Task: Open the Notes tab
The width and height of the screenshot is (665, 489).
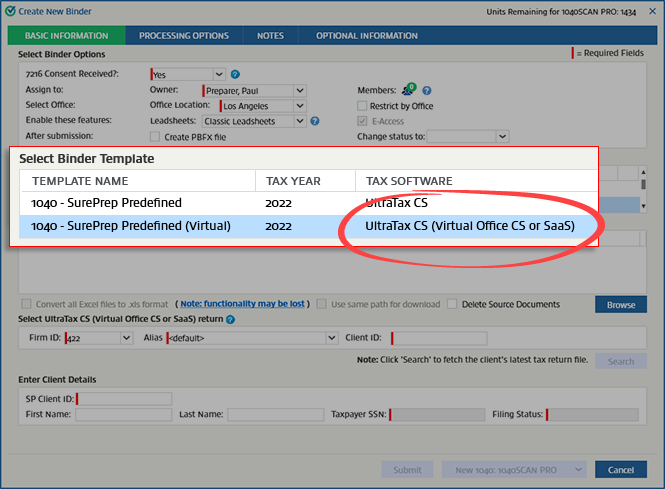Action: click(x=270, y=36)
